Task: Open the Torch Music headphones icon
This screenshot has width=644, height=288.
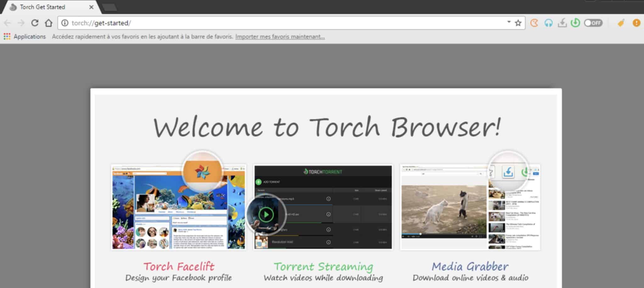Action: pos(548,23)
